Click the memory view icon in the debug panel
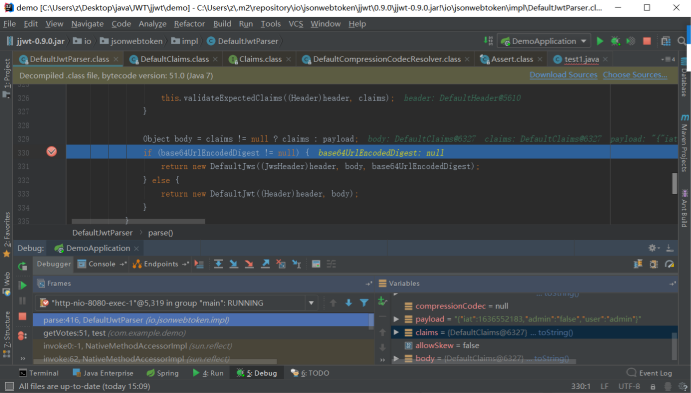 (654, 264)
